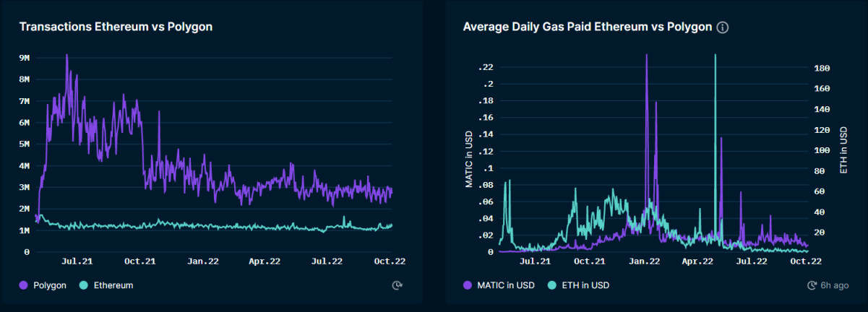Click the 5M y-axis label on Transactions chart
This screenshot has height=312, width=868.
24,144
